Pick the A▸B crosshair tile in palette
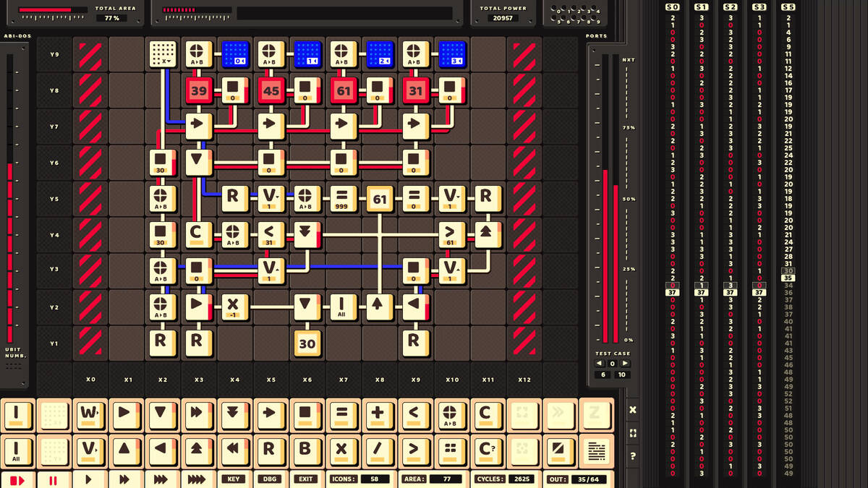The height and width of the screenshot is (488, 868). 450,414
